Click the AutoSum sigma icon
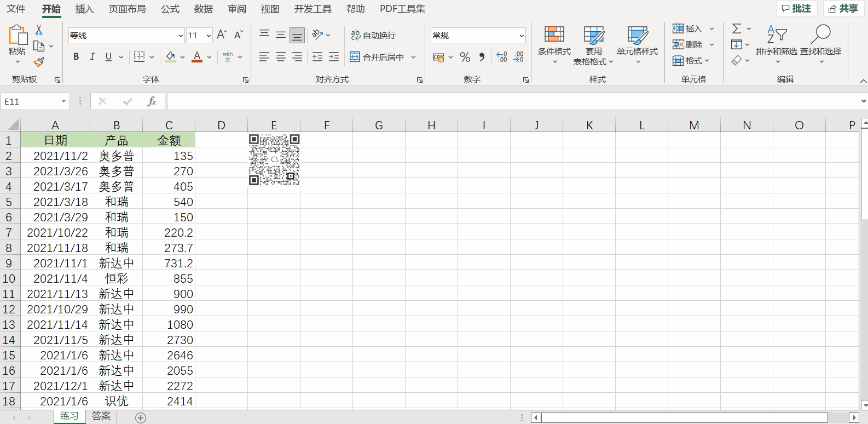Image resolution: width=868 pixels, height=424 pixels. pos(737,28)
